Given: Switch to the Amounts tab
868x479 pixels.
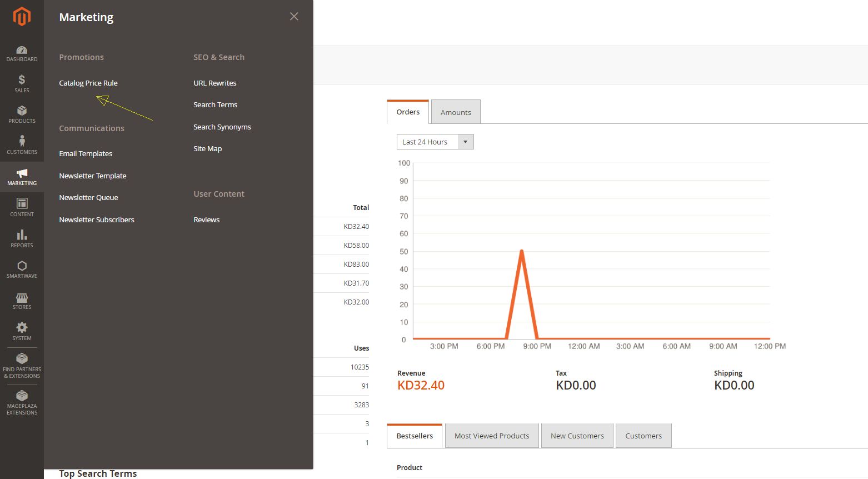Looking at the screenshot, I should tap(455, 112).
